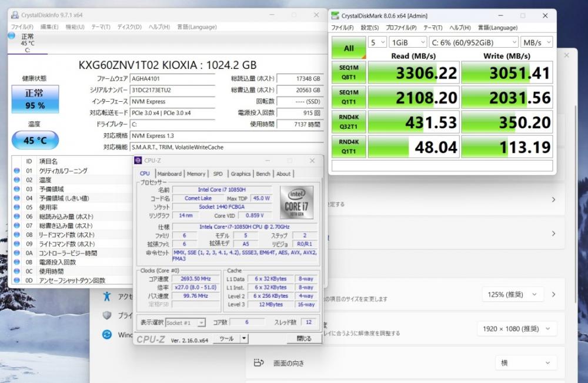This screenshot has width=588, height=383.
Task: Run the SEQ1M Q8T1 test button
Action: click(348, 73)
